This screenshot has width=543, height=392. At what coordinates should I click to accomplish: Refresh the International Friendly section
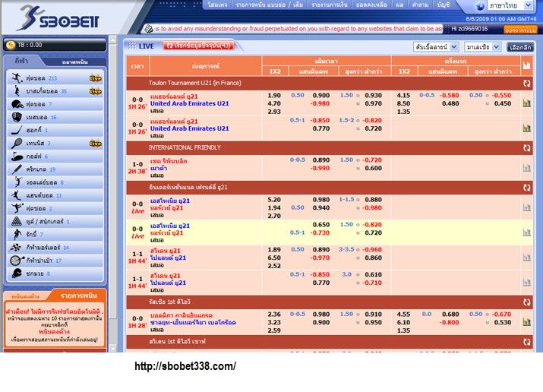(x=526, y=147)
